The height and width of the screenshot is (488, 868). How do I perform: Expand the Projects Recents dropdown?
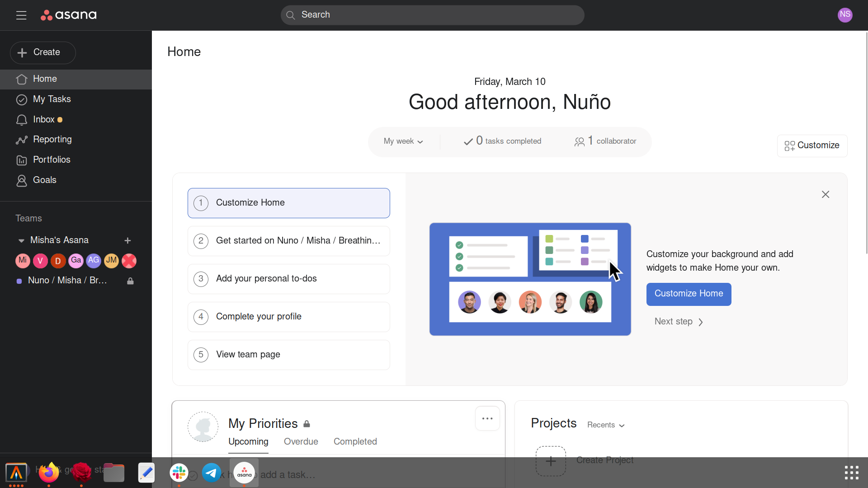(606, 425)
